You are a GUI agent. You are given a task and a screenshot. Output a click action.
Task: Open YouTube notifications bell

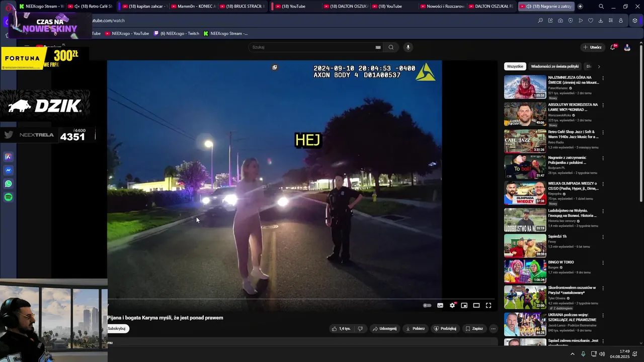pyautogui.click(x=613, y=47)
